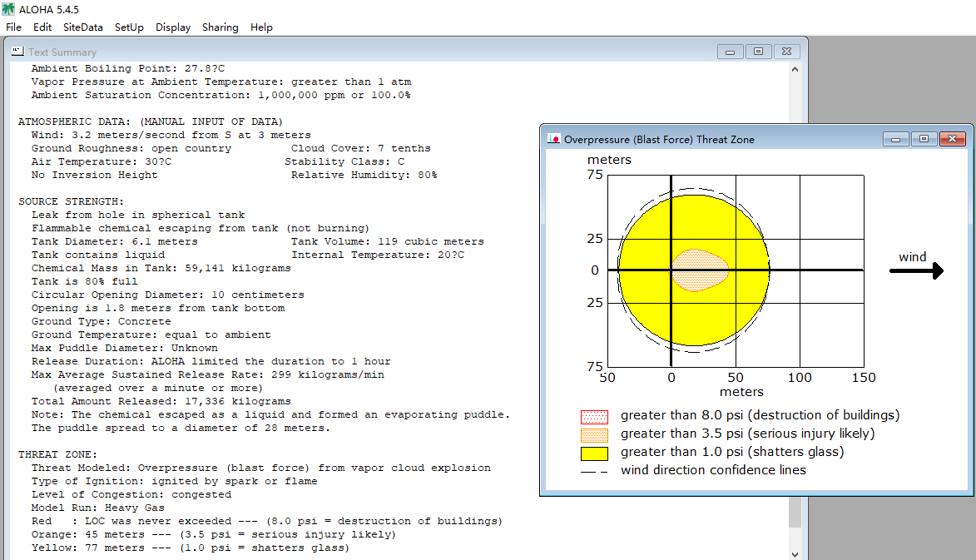Click 'Threat Modeled: Overpressure' line

260,468
